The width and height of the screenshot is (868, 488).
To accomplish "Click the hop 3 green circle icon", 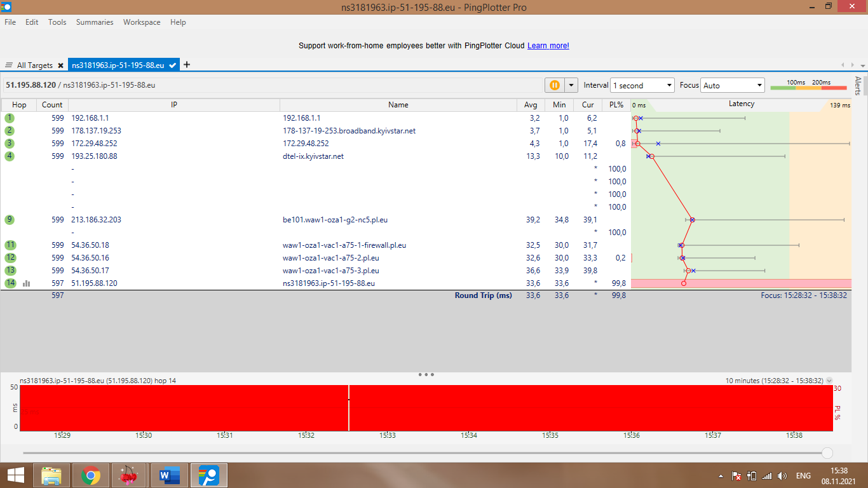I will [x=10, y=143].
